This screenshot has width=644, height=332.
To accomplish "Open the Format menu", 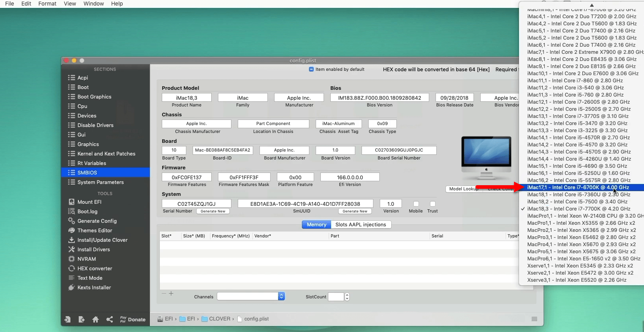I will coord(47,4).
